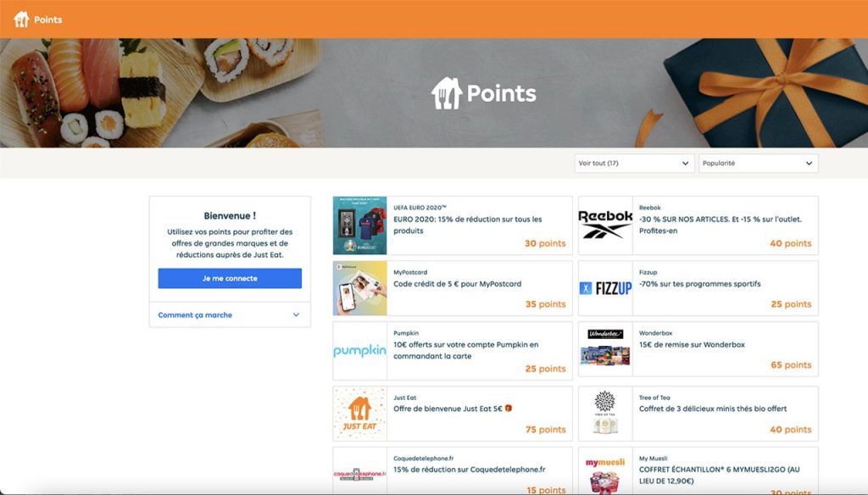Open the 'Voir tout (17)' filter dropdown
This screenshot has width=868, height=495.
click(x=634, y=164)
